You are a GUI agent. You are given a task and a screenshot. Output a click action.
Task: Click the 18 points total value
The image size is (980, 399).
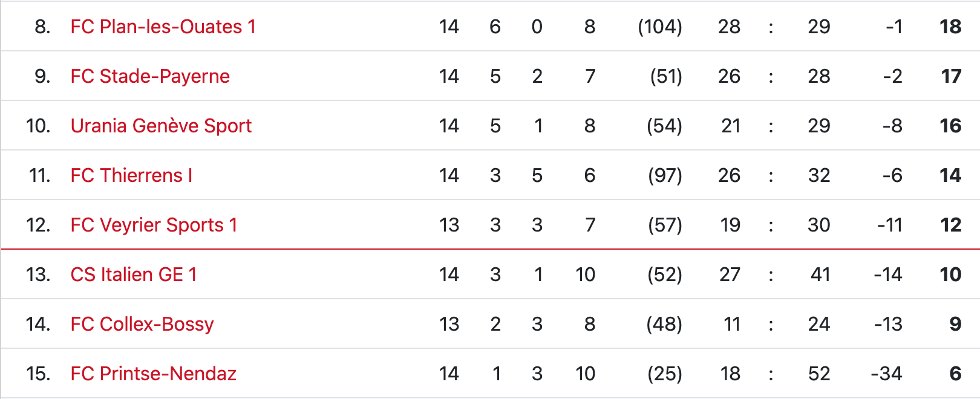click(950, 27)
